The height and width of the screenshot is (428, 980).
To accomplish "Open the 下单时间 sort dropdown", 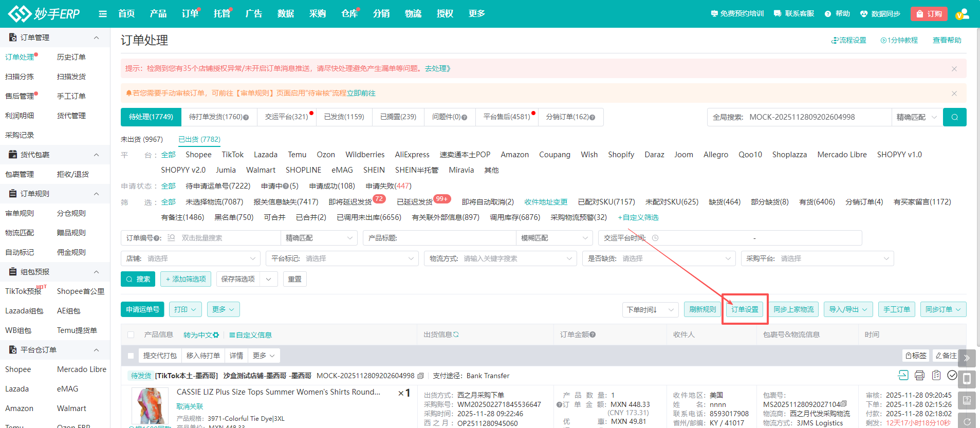I will pos(650,309).
